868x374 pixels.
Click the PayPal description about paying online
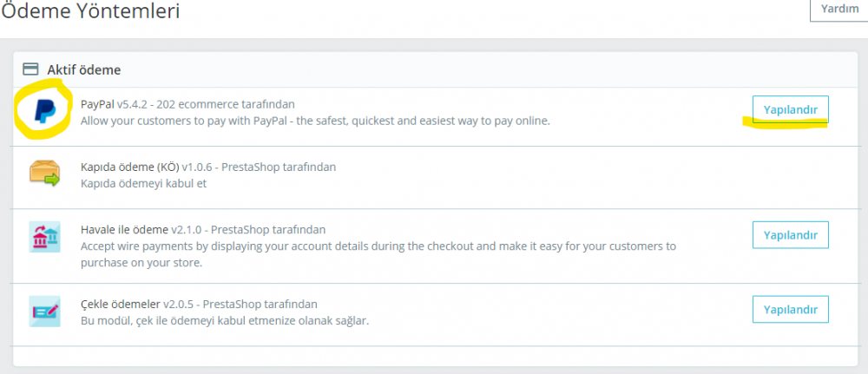pos(315,121)
